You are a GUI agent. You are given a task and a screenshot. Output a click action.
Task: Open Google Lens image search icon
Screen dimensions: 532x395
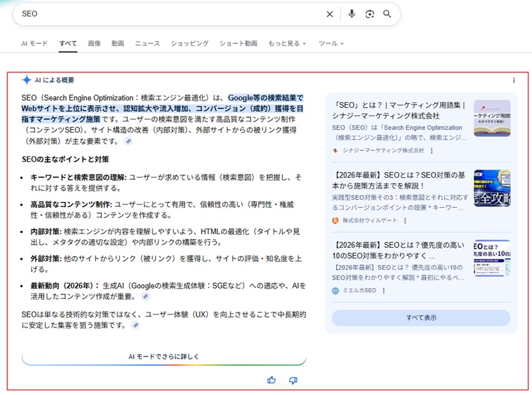click(x=369, y=14)
